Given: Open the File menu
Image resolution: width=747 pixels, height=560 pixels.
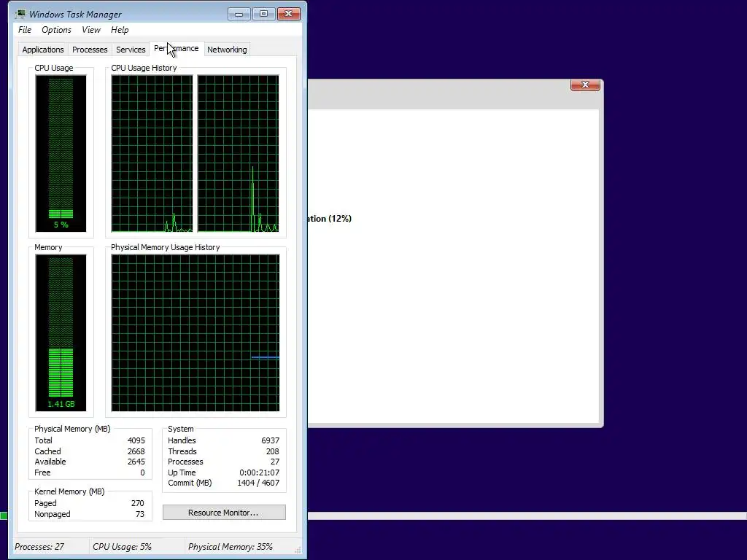Looking at the screenshot, I should click(25, 30).
